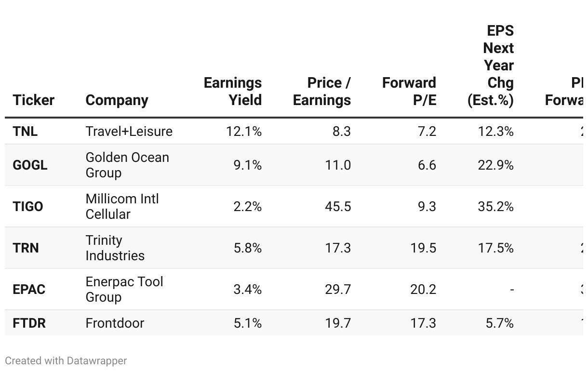Click the EPAC ticker symbol
Viewport: 588px width, 372px height.
(x=29, y=289)
